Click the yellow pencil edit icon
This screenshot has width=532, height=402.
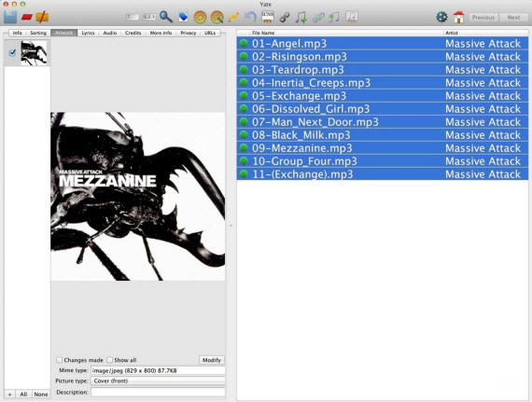pos(233,17)
